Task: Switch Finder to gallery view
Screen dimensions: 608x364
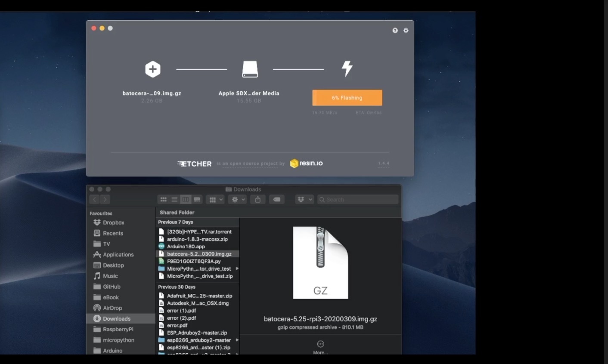Action: click(197, 200)
